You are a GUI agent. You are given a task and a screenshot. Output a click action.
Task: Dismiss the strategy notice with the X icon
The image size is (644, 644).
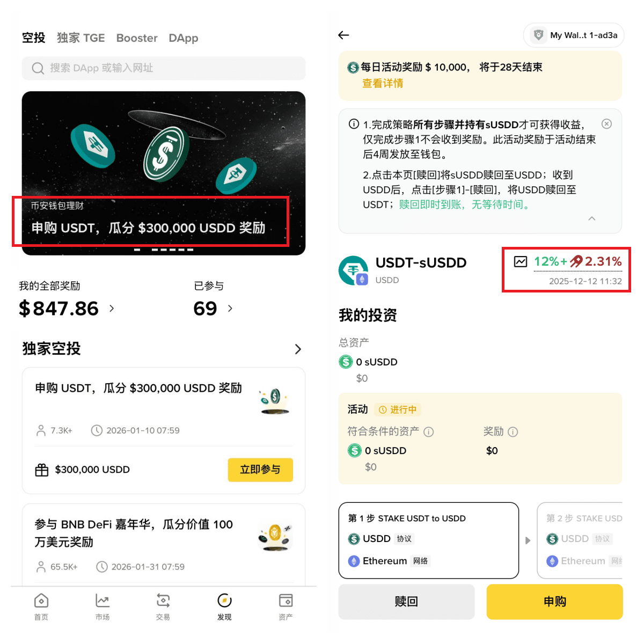click(606, 124)
